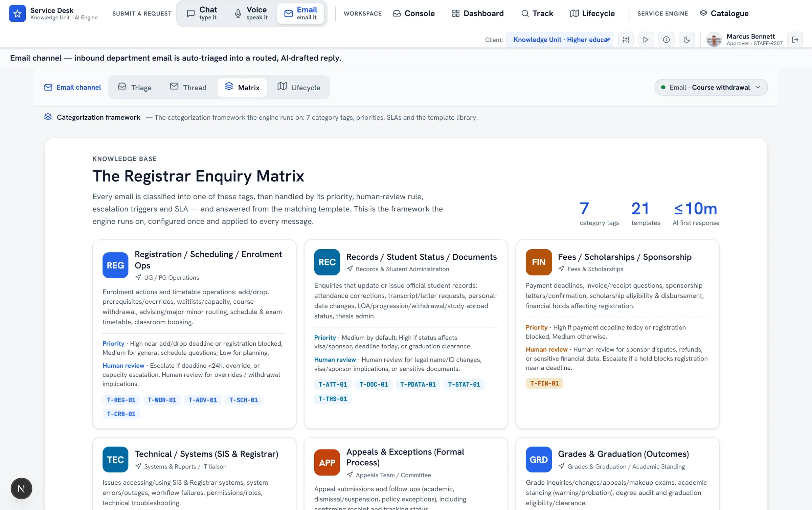Click the TEC category badge
812x510 pixels.
point(115,460)
